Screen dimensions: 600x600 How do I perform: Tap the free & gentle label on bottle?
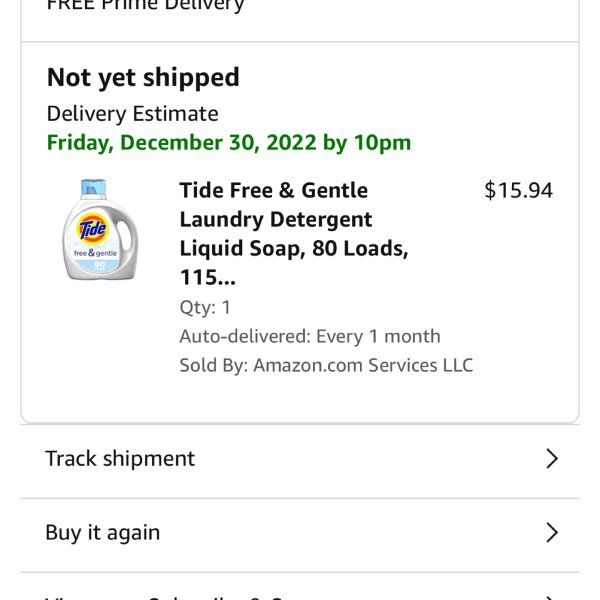pyautogui.click(x=95, y=253)
